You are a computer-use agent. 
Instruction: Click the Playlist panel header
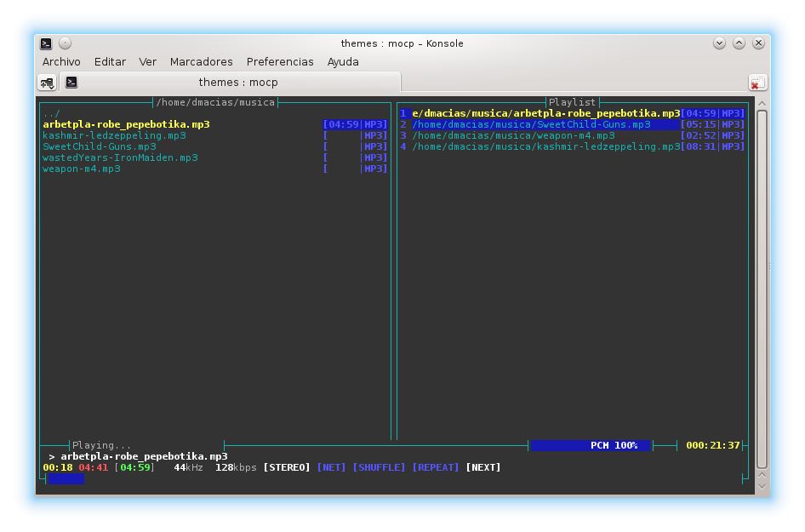coord(573,103)
